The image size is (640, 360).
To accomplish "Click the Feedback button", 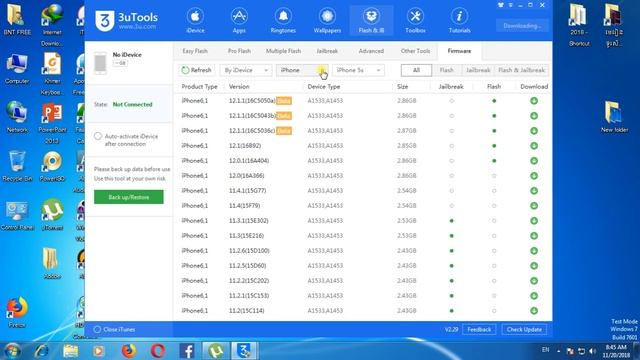I will pyautogui.click(x=479, y=329).
